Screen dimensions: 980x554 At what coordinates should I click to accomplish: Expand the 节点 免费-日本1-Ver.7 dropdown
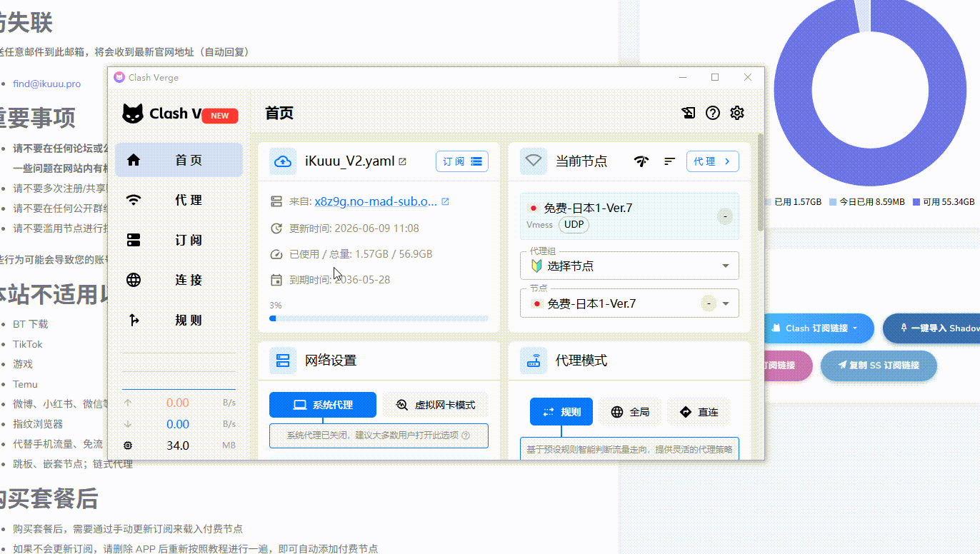pyautogui.click(x=629, y=303)
